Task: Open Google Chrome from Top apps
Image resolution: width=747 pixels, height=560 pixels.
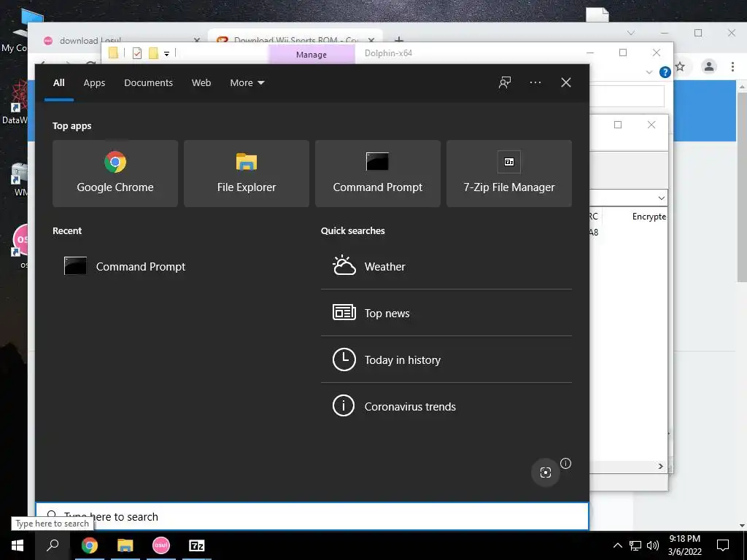Action: (115, 174)
